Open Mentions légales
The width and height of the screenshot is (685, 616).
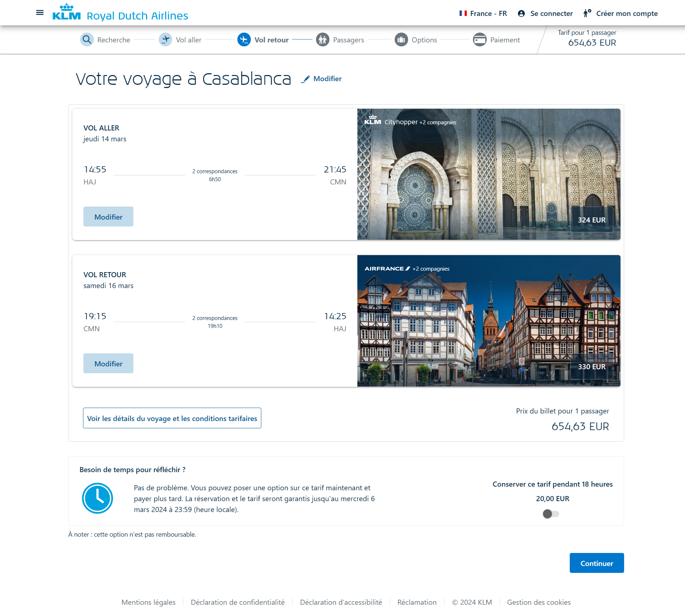[149, 602]
